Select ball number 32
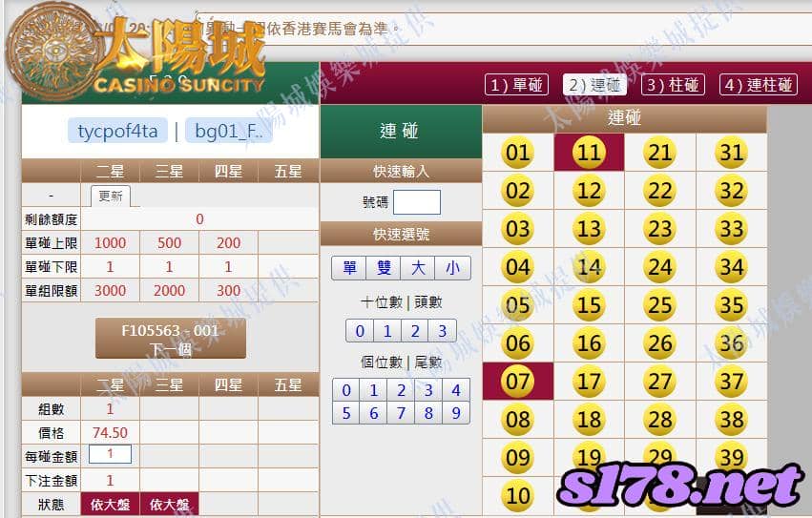The image size is (812, 518). click(732, 191)
